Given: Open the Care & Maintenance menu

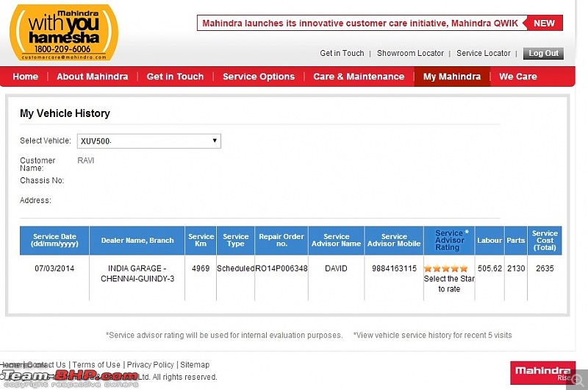Looking at the screenshot, I should coord(359,77).
